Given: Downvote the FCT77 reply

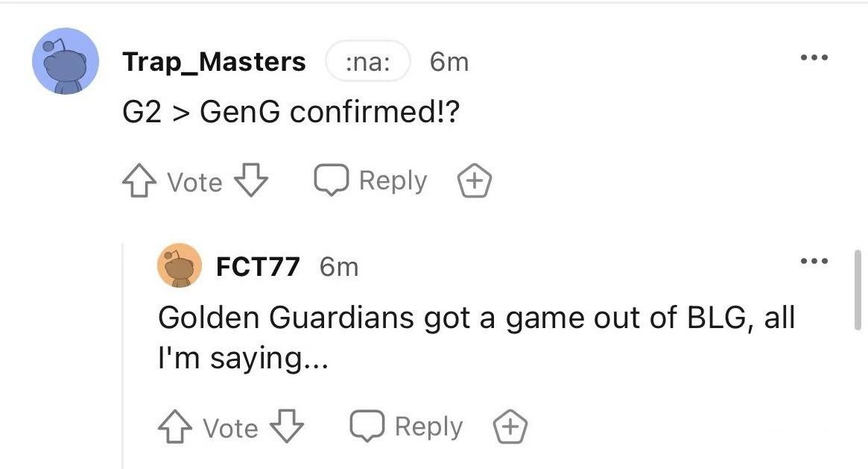Looking at the screenshot, I should pyautogui.click(x=288, y=427).
